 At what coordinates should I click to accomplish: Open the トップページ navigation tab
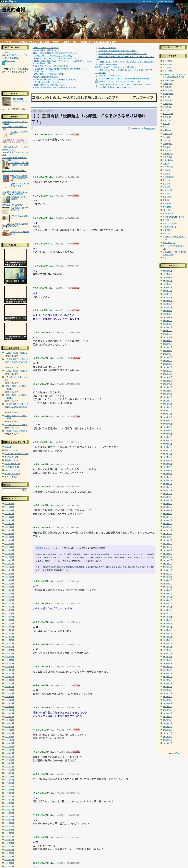(x=8, y=42)
